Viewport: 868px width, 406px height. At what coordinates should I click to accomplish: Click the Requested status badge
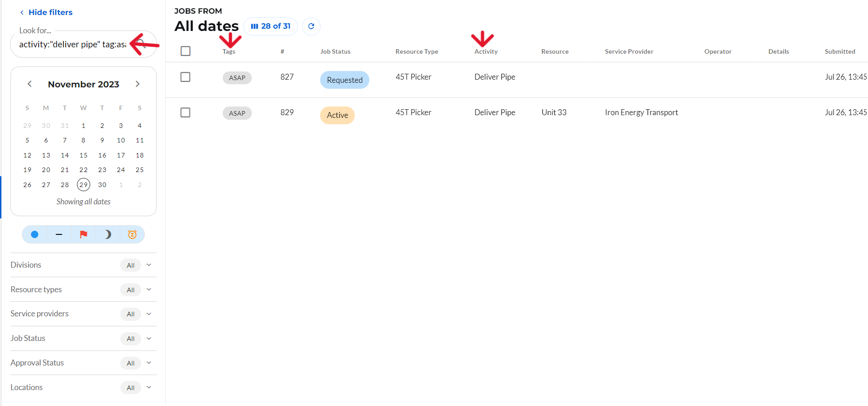(345, 80)
